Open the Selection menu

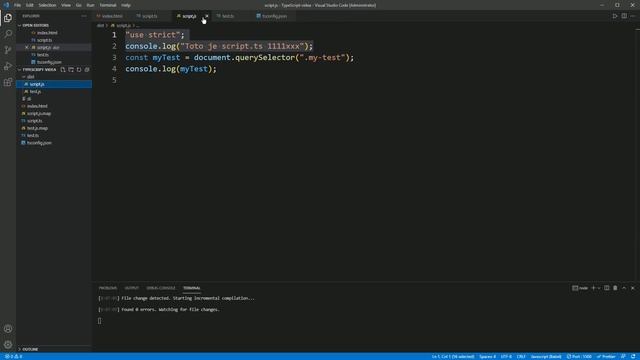(47, 5)
